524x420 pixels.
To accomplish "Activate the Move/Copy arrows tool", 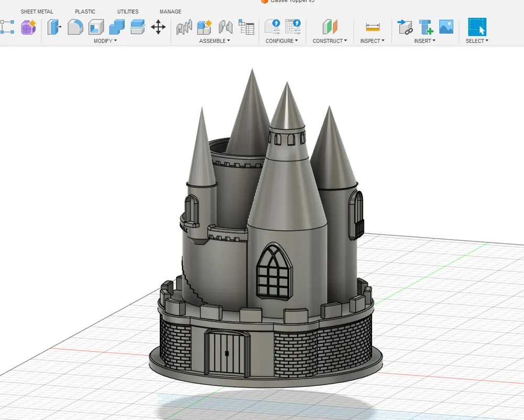I will (x=158, y=27).
